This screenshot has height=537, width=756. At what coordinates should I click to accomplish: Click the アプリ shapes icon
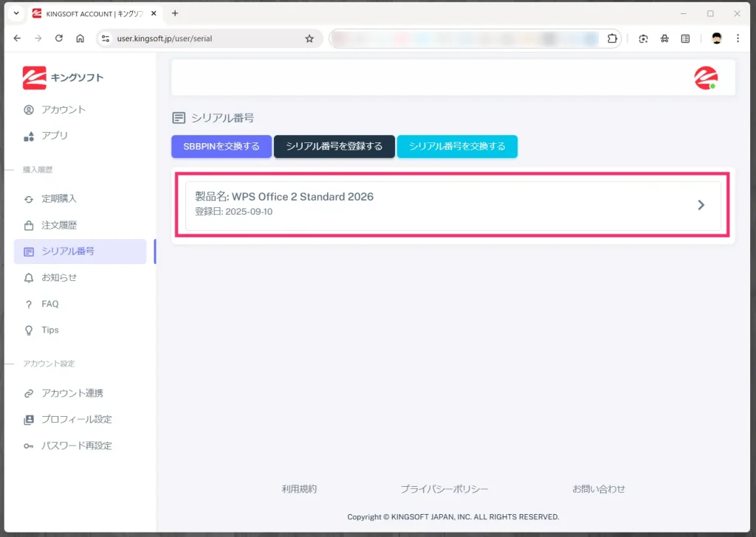coord(29,136)
